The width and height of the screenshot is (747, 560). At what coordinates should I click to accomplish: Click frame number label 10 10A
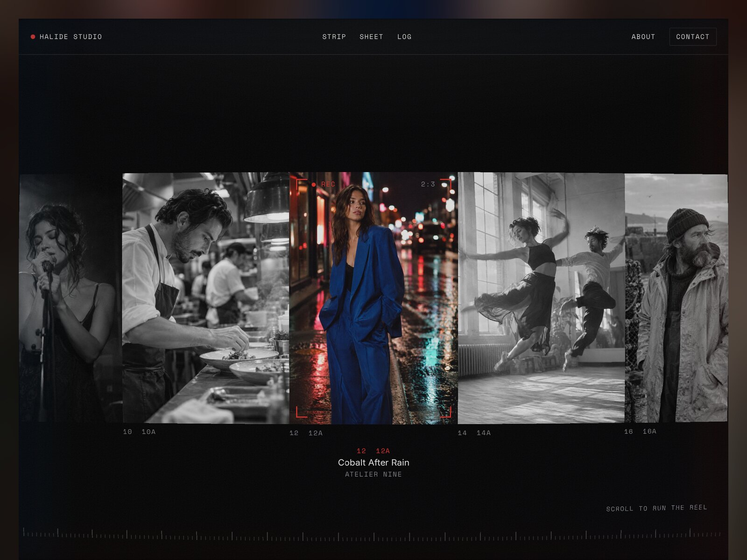(x=139, y=432)
